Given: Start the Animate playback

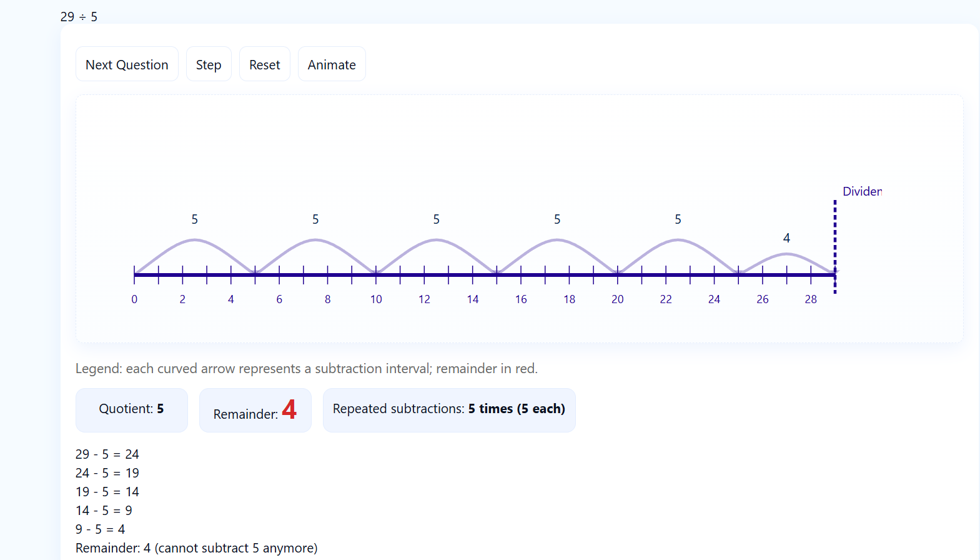Looking at the screenshot, I should click(332, 64).
